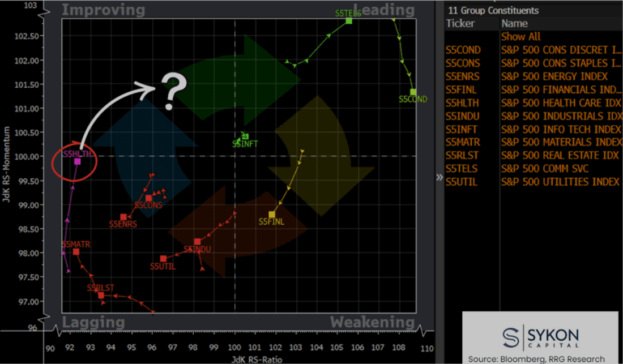Click the Name column header
The width and height of the screenshot is (623, 364).
click(514, 23)
